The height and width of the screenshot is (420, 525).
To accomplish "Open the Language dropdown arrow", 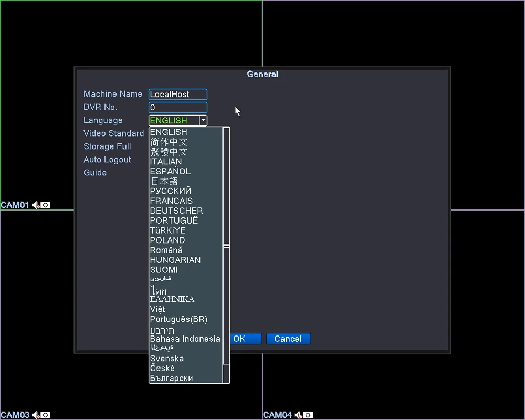I will 203,120.
